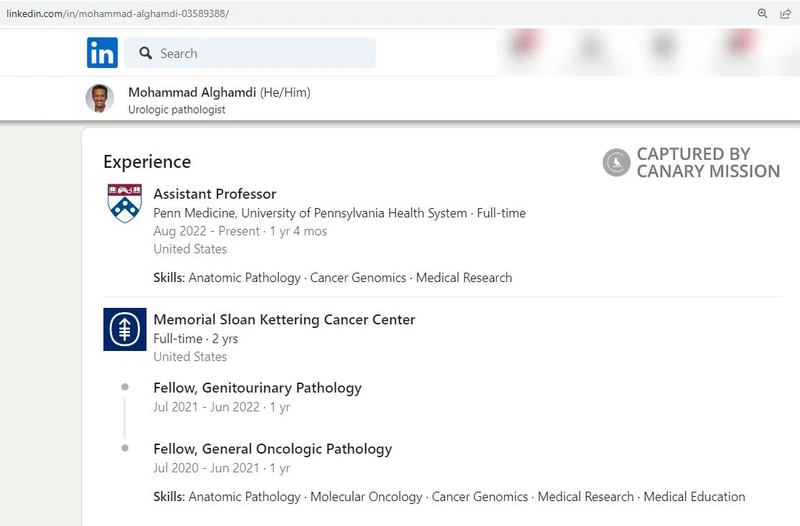The height and width of the screenshot is (526, 800).
Task: Open the Memorial Sloan Kettering logo
Action: coord(124,329)
